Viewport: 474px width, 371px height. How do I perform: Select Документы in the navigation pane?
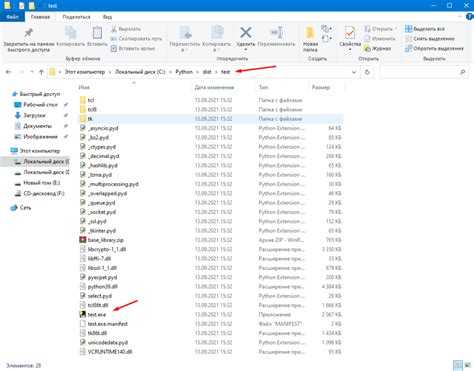pos(37,126)
